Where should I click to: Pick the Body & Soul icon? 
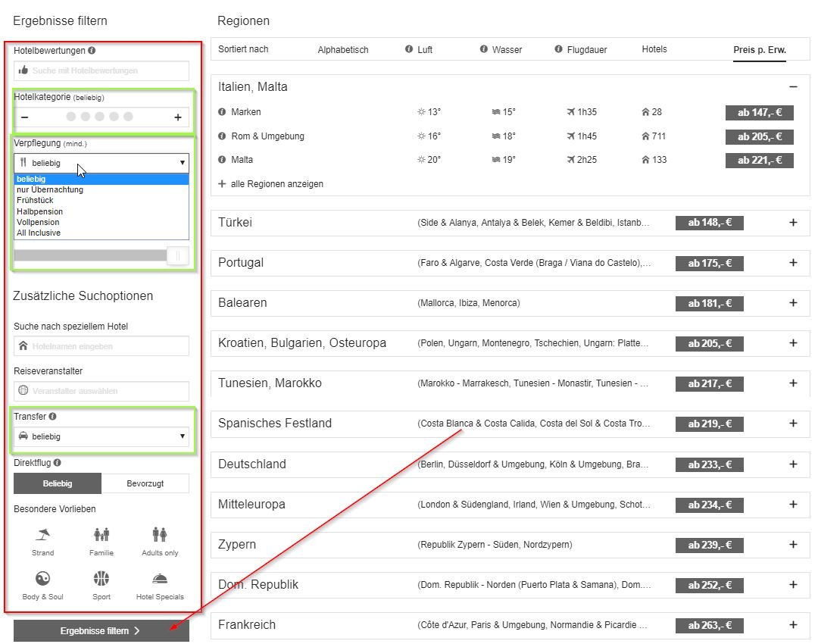(x=43, y=579)
